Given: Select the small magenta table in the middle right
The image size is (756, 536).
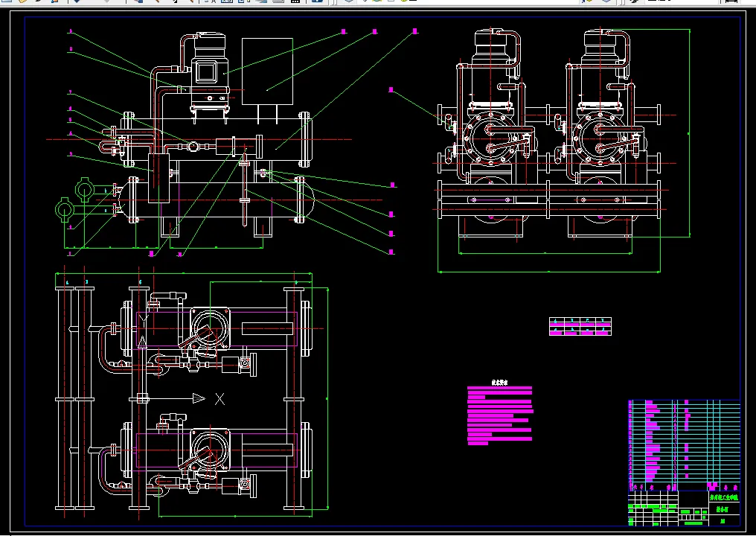Looking at the screenshot, I should (x=580, y=327).
